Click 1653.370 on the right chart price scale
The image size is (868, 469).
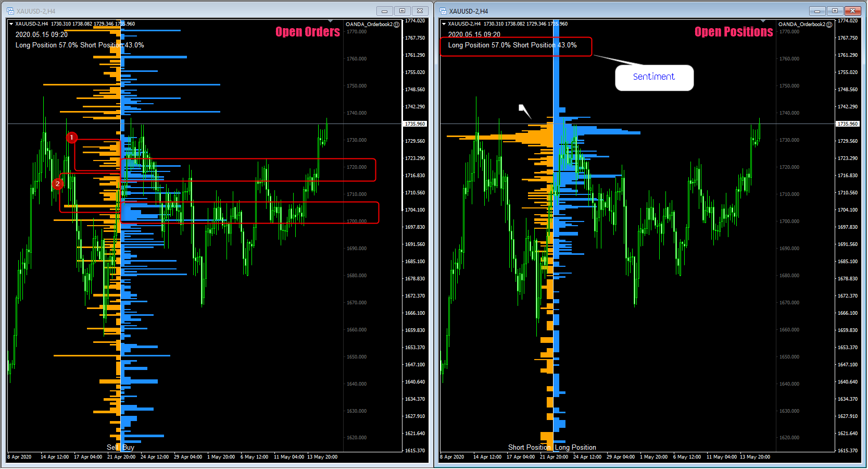coord(848,348)
